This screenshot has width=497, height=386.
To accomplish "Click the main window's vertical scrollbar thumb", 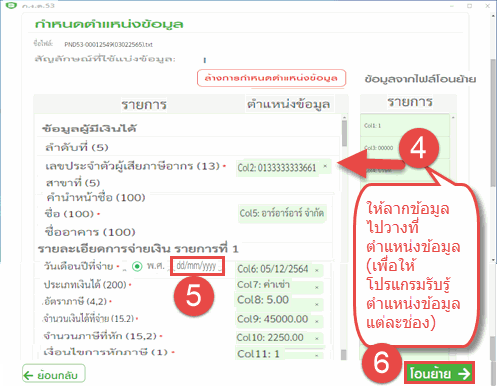I will click(x=493, y=123).
